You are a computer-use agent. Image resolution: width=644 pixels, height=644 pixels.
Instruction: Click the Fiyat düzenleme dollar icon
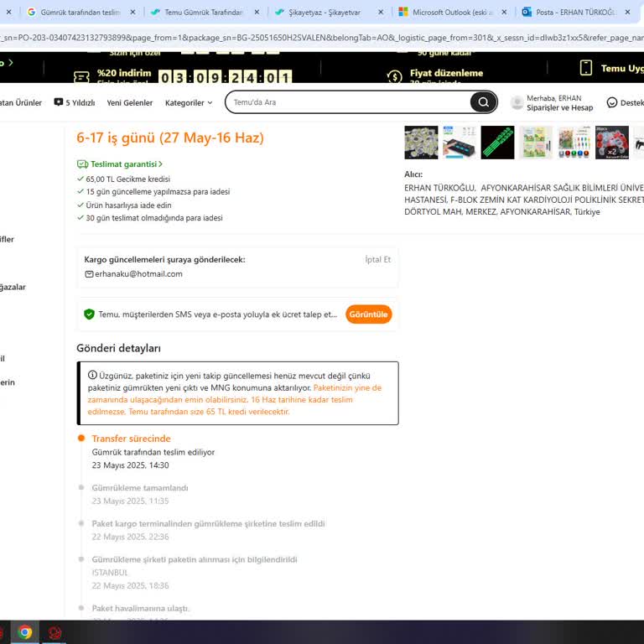pos(394,76)
